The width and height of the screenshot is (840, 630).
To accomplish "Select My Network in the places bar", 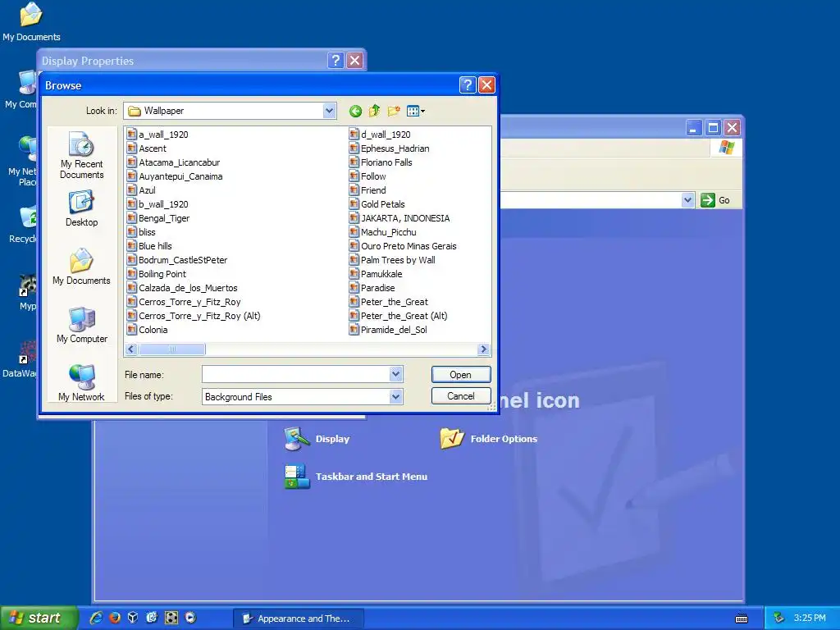I will pyautogui.click(x=81, y=382).
